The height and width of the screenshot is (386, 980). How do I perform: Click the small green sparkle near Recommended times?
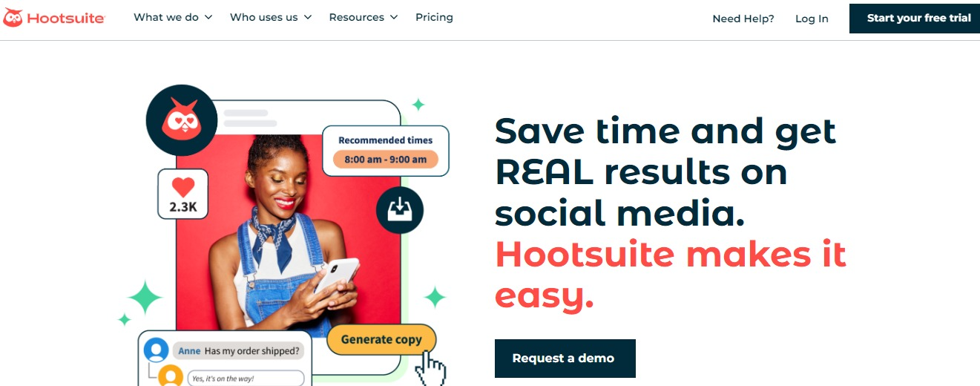tap(418, 105)
